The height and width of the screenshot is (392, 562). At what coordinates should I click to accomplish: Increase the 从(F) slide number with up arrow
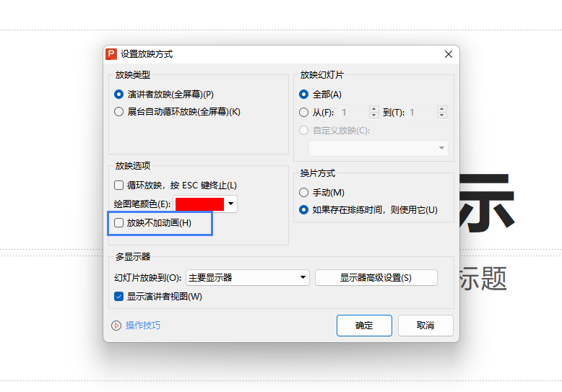coord(374,108)
